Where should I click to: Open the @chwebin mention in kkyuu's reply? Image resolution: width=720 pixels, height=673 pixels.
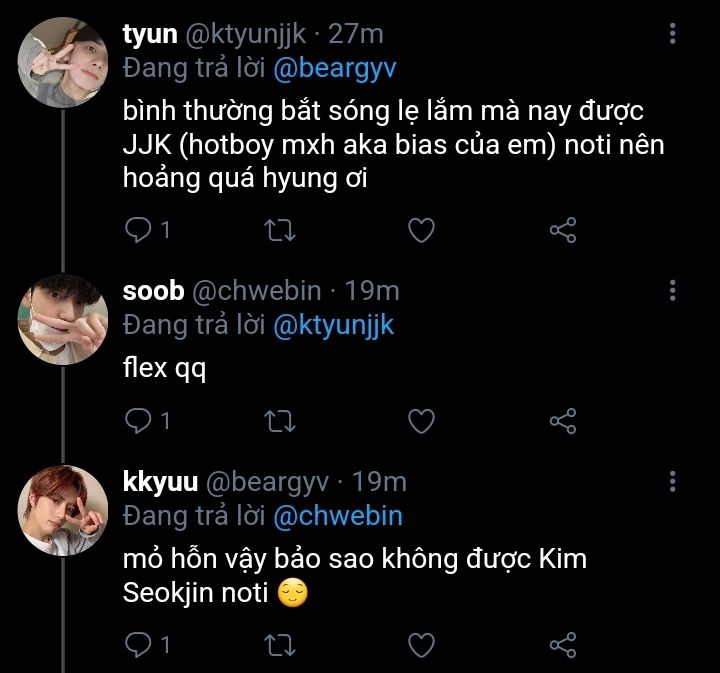(x=337, y=516)
